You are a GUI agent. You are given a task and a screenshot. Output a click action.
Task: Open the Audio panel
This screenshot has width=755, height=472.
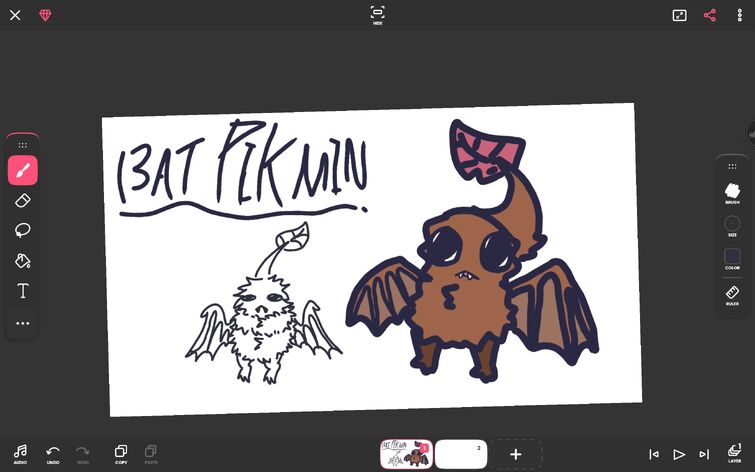pyautogui.click(x=20, y=454)
